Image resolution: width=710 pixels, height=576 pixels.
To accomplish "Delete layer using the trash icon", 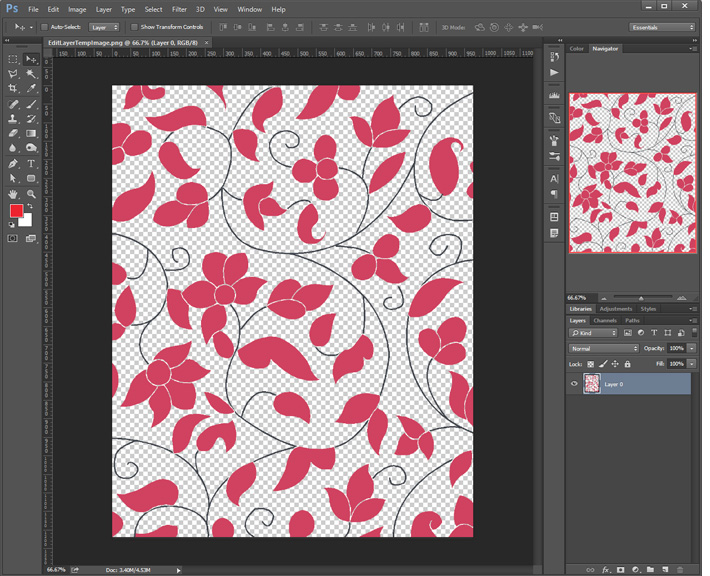I will [679, 569].
